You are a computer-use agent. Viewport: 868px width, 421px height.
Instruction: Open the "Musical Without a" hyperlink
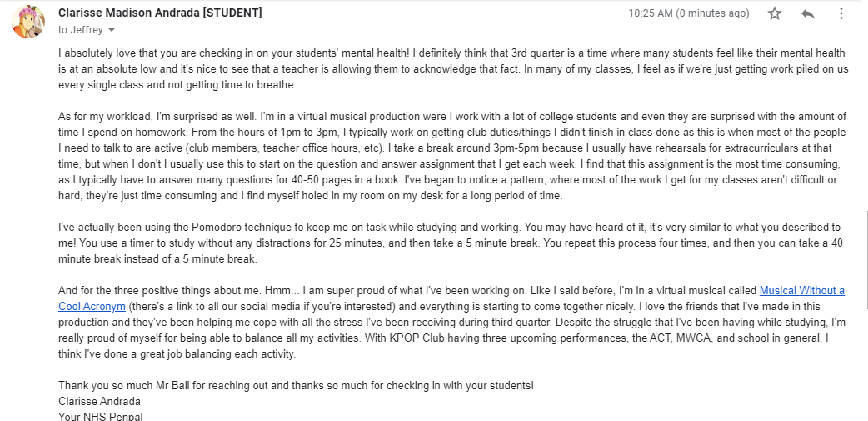[801, 291]
